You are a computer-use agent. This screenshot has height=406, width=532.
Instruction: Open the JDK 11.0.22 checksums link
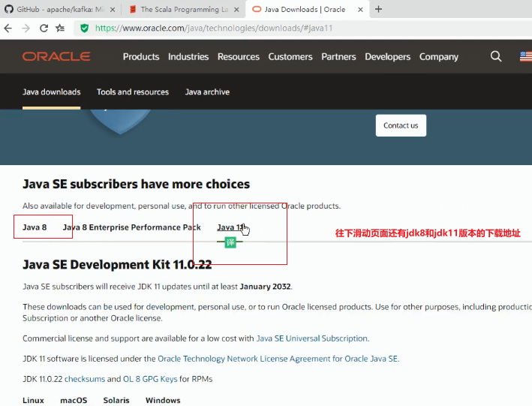(x=85, y=379)
